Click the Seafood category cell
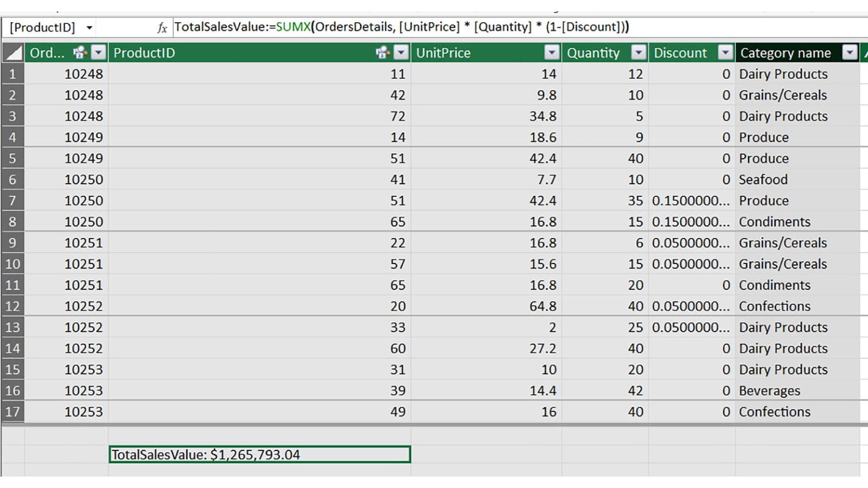This screenshot has width=868, height=488. [763, 179]
